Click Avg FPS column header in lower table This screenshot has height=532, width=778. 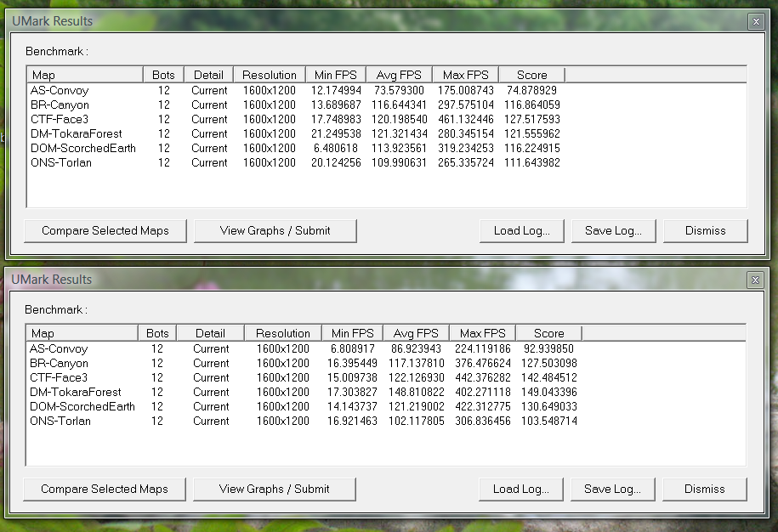[x=416, y=333]
